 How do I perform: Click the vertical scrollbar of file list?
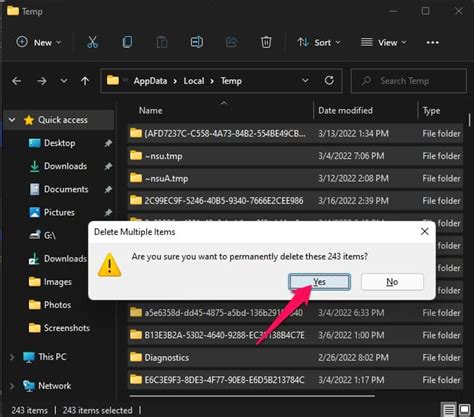[469, 120]
